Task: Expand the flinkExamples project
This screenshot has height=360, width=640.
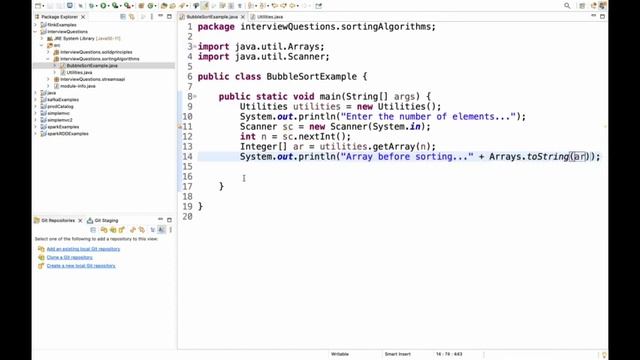Action: 36,25
